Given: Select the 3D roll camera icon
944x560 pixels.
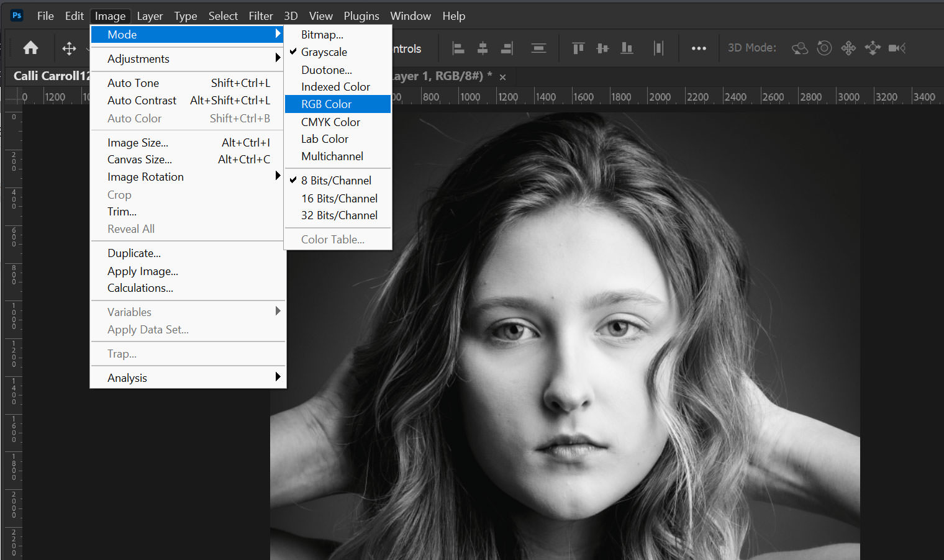Looking at the screenshot, I should pyautogui.click(x=824, y=48).
